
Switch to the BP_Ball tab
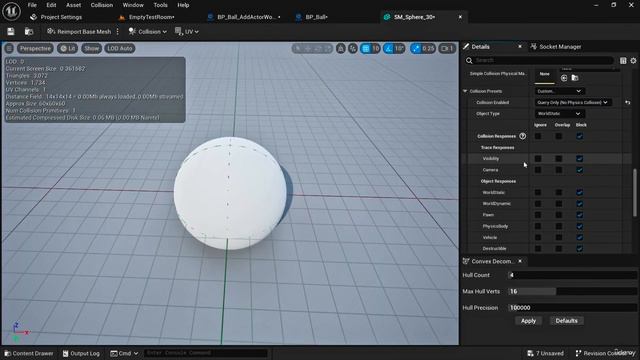pyautogui.click(x=312, y=17)
